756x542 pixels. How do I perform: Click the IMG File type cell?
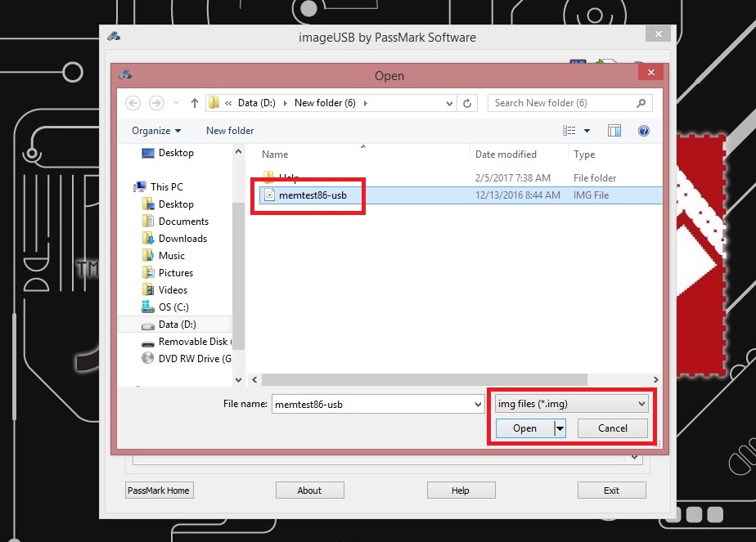pyautogui.click(x=591, y=195)
